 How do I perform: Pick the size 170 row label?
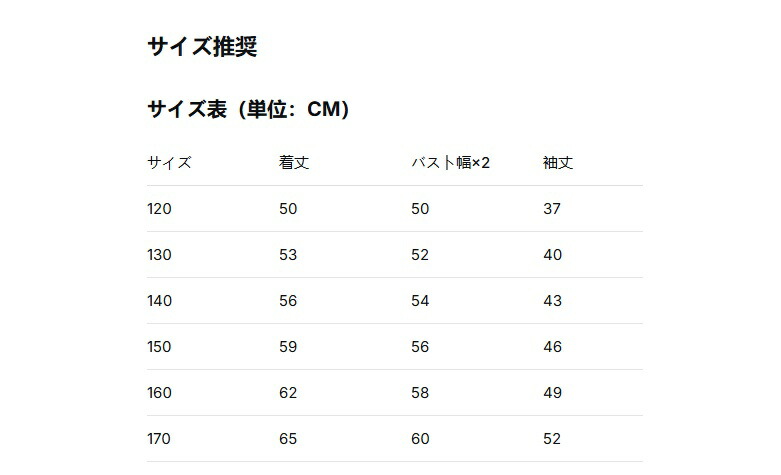160,439
